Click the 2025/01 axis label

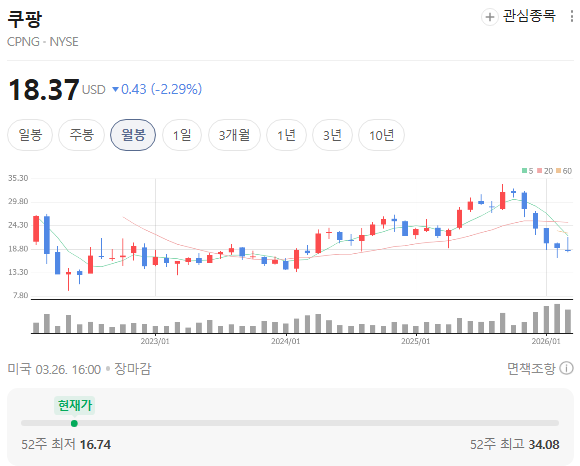(x=416, y=341)
